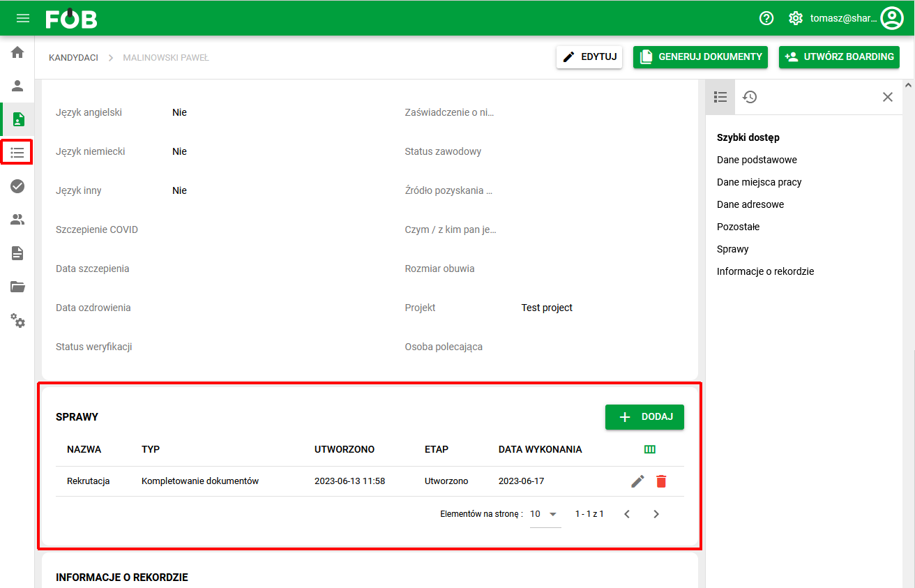This screenshot has height=588, width=915.
Task: Open the table column chooser icon
Action: pos(650,449)
